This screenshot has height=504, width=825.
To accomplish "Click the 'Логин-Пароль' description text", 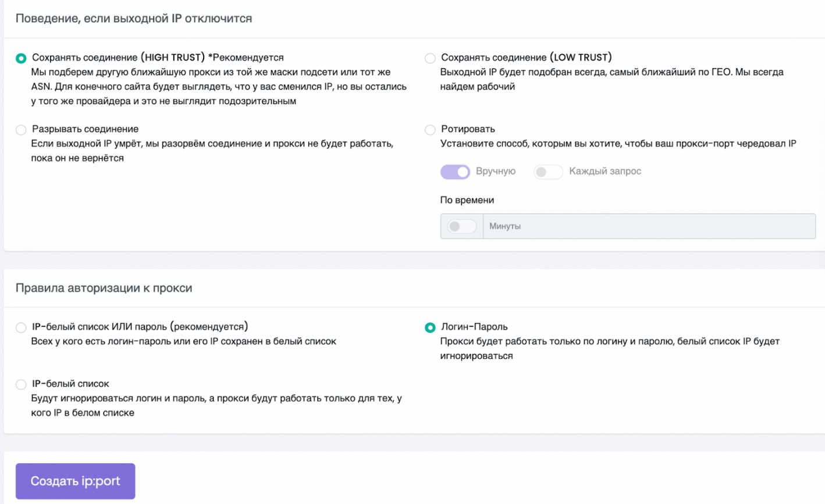I will tap(610, 349).
